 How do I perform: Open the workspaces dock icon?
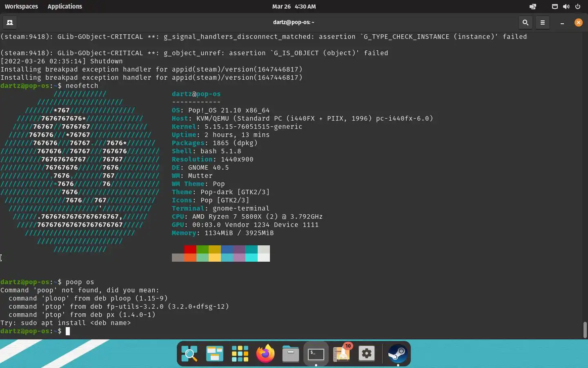pos(215,354)
